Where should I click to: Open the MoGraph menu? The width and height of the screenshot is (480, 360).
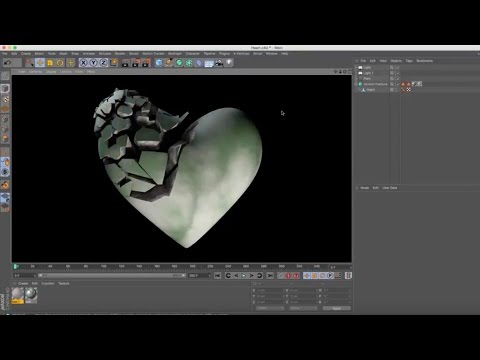coord(175,54)
